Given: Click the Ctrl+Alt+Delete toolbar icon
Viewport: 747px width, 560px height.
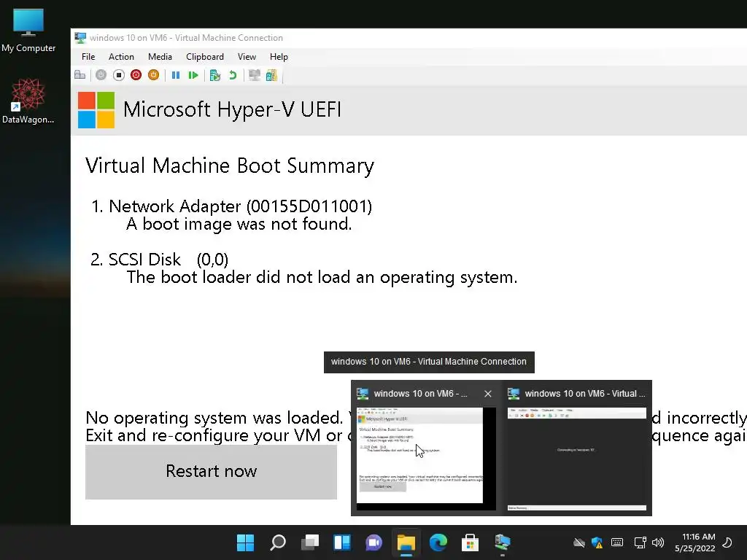Looking at the screenshot, I should coord(80,75).
